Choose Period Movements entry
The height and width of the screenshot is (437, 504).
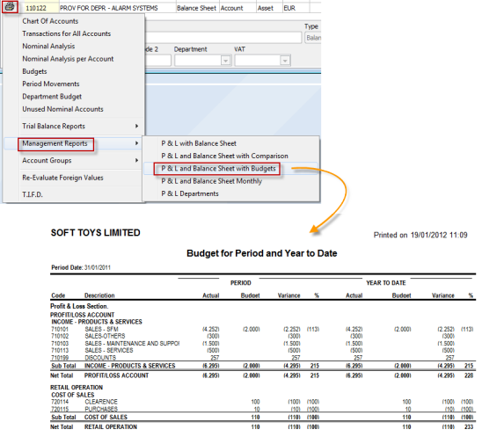pos(51,84)
